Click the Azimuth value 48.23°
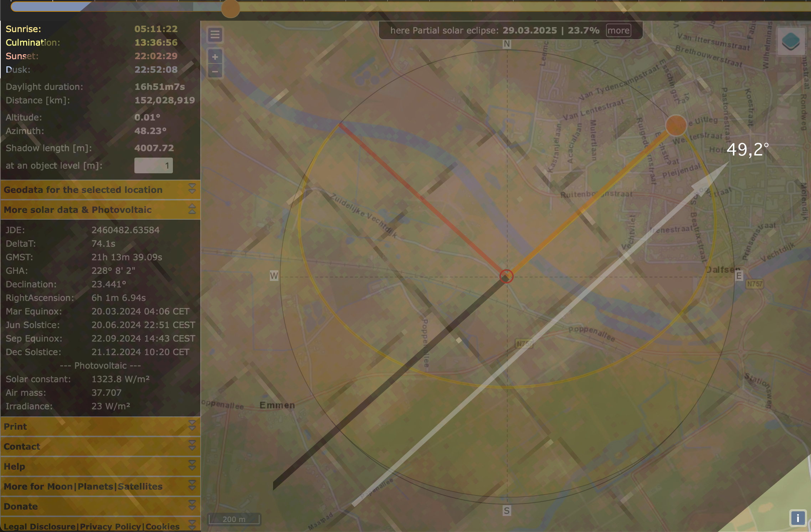This screenshot has height=532, width=811. (150, 131)
